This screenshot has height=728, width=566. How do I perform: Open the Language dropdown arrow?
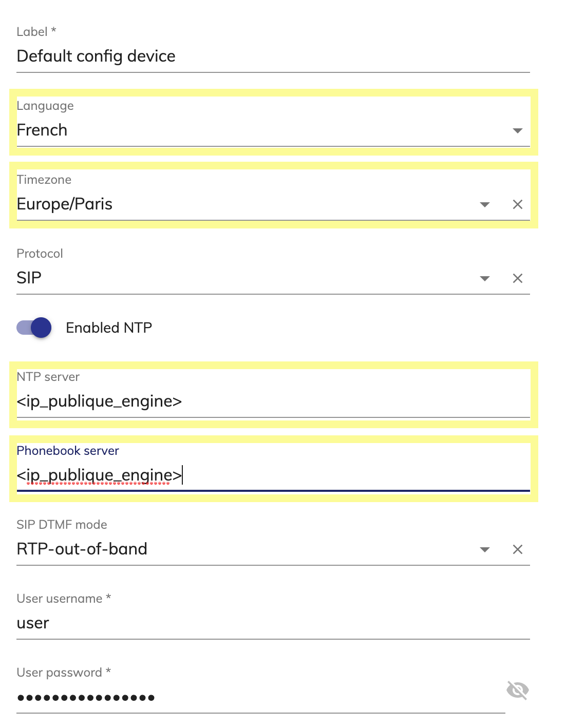(x=517, y=130)
